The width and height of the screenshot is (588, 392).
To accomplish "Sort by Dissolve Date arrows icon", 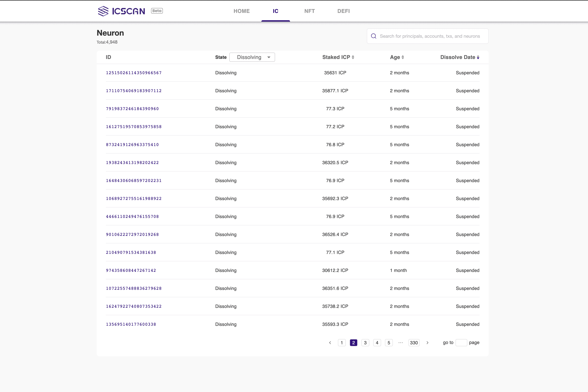I will click(x=478, y=57).
